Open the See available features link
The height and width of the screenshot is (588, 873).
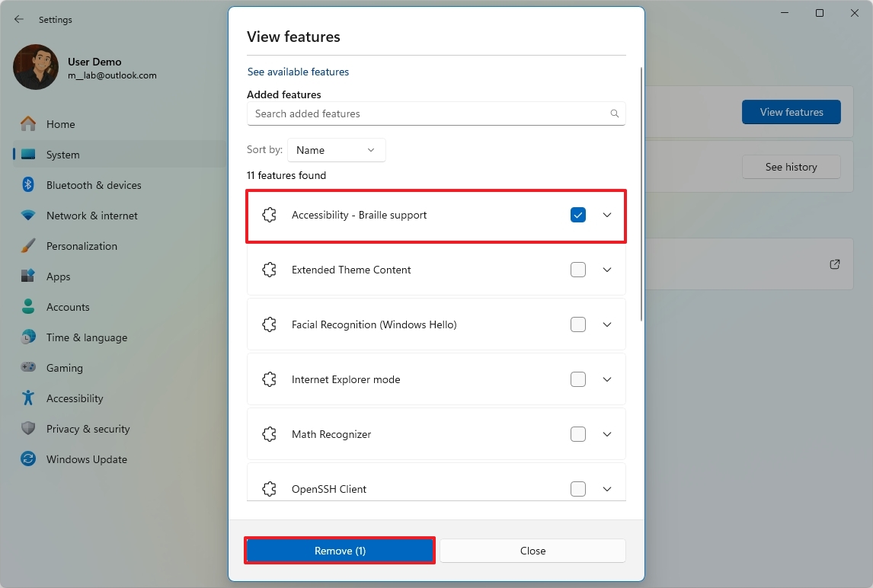pos(298,72)
